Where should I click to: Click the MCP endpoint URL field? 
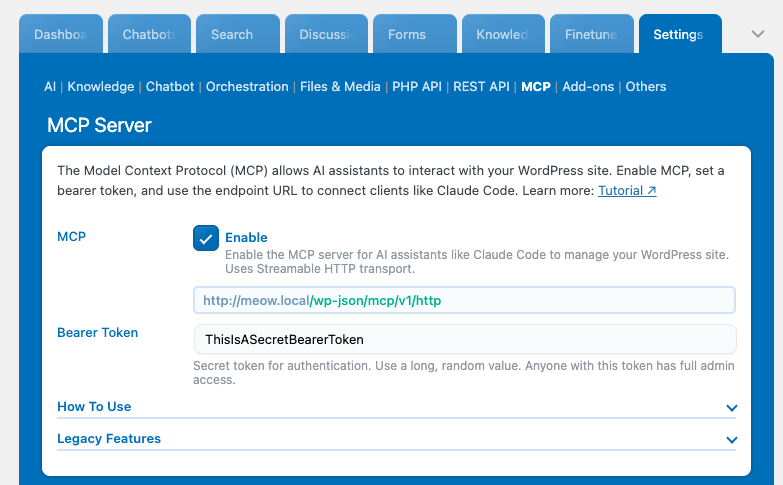(x=464, y=300)
